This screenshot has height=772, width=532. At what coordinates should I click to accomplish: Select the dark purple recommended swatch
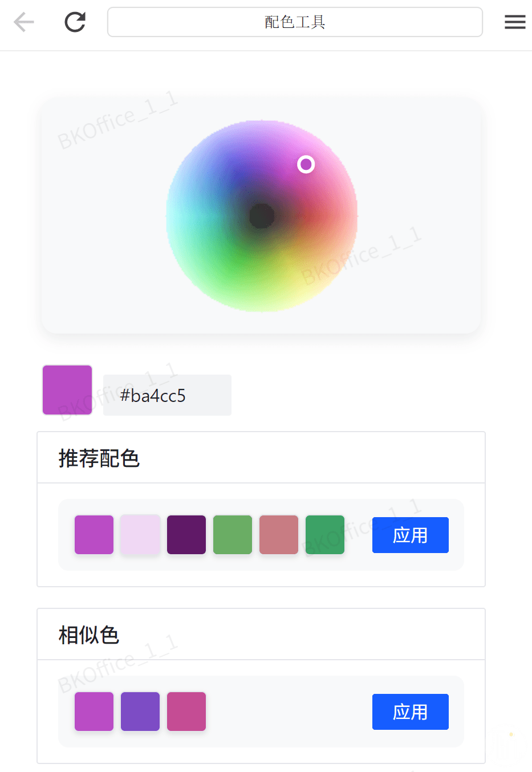pos(186,535)
